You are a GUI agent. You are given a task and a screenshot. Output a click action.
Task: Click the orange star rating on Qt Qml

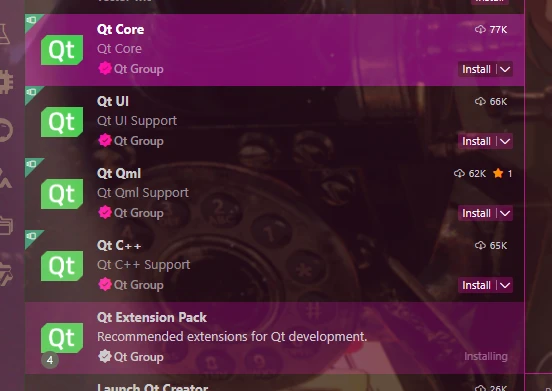[x=498, y=173]
